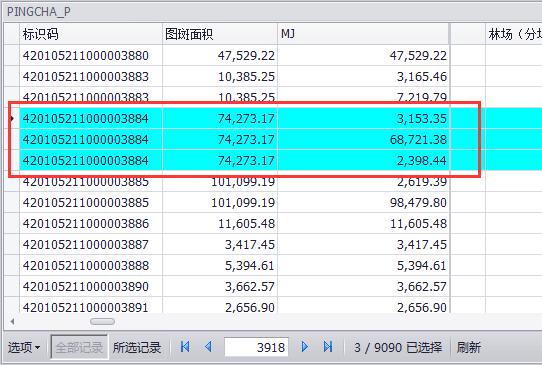The image size is (542, 365).
Task: Click cell 420105211000003880
Action: click(91, 56)
